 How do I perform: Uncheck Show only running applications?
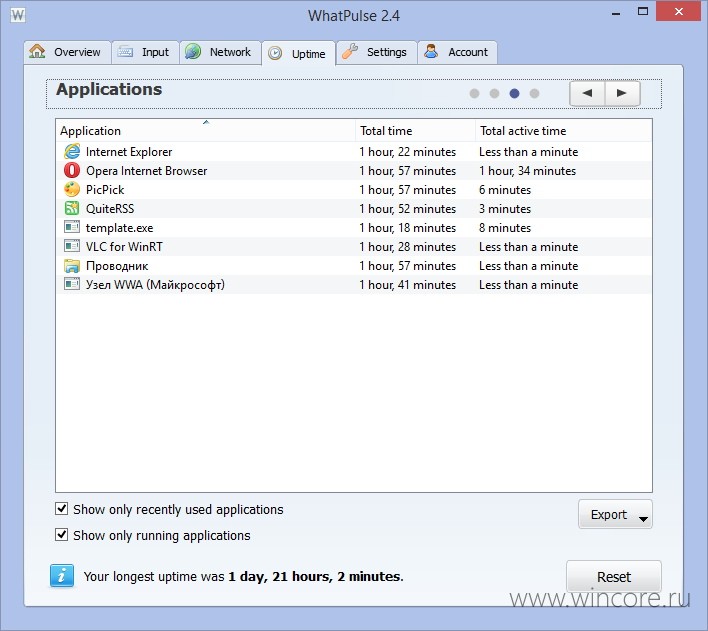[61, 535]
